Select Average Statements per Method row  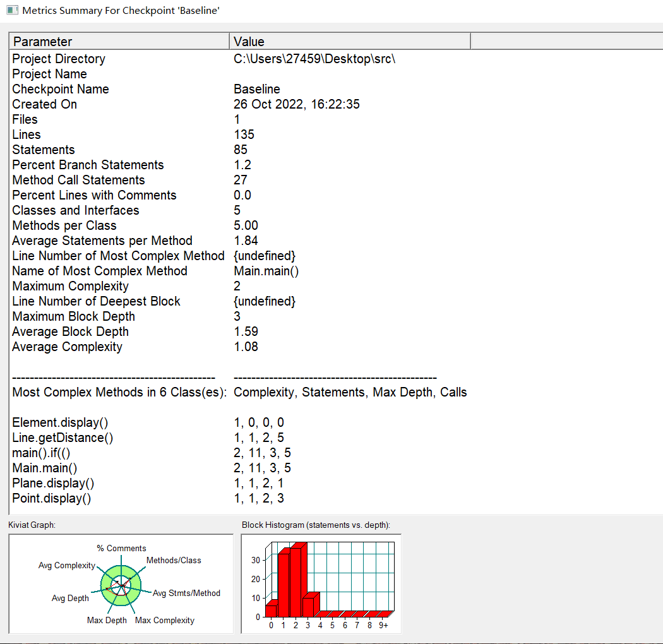point(102,241)
